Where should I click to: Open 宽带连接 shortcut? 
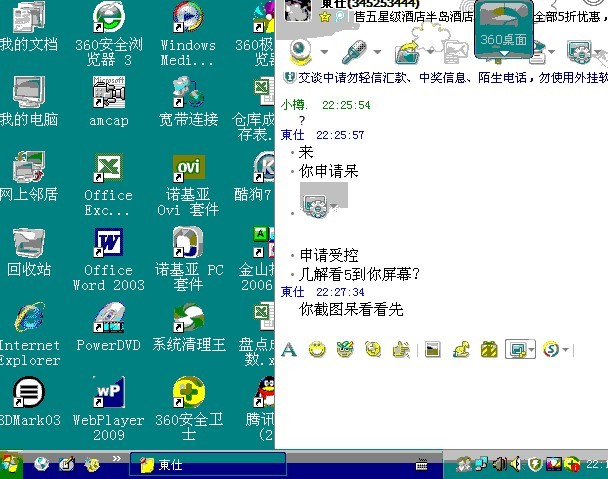tap(188, 102)
